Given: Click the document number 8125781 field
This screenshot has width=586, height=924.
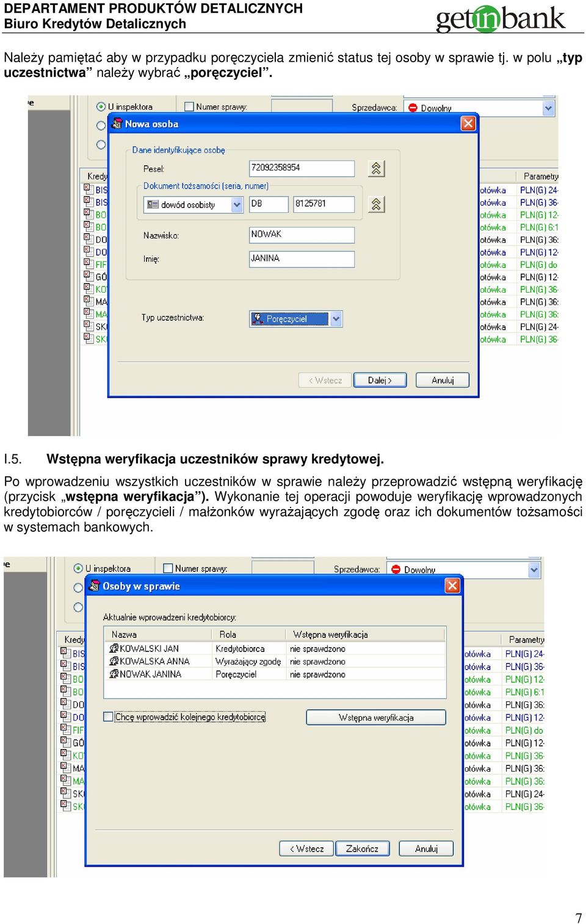Looking at the screenshot, I should [x=324, y=204].
